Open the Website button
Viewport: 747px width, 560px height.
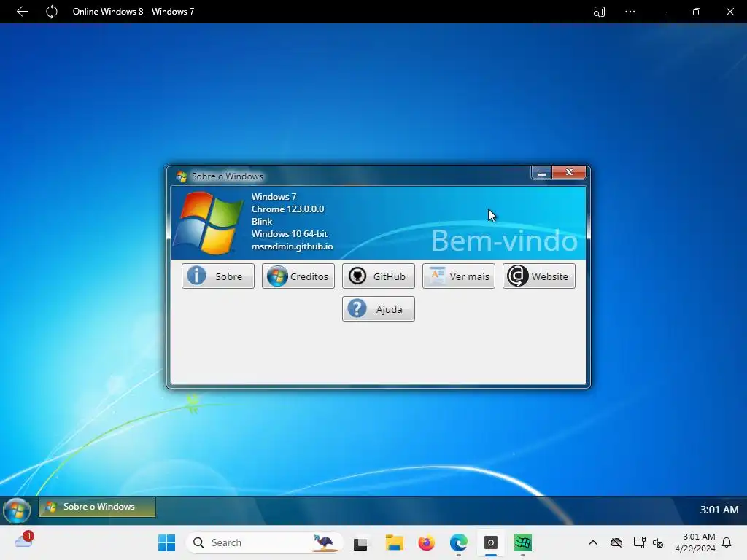(539, 276)
